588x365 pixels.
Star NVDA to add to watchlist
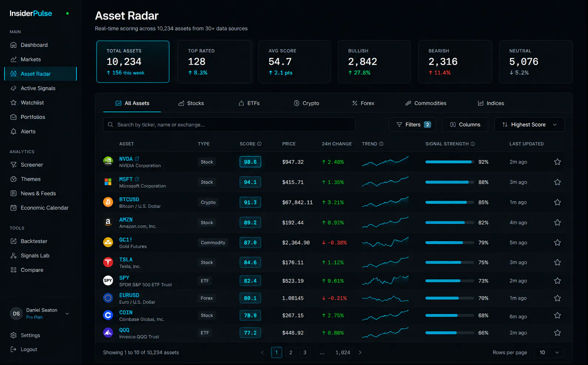tap(557, 162)
